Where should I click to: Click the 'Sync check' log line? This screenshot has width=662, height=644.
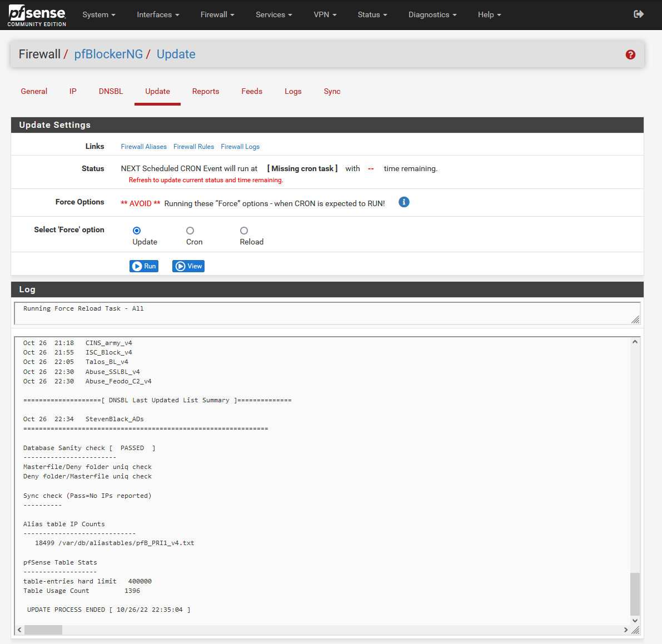pos(87,496)
